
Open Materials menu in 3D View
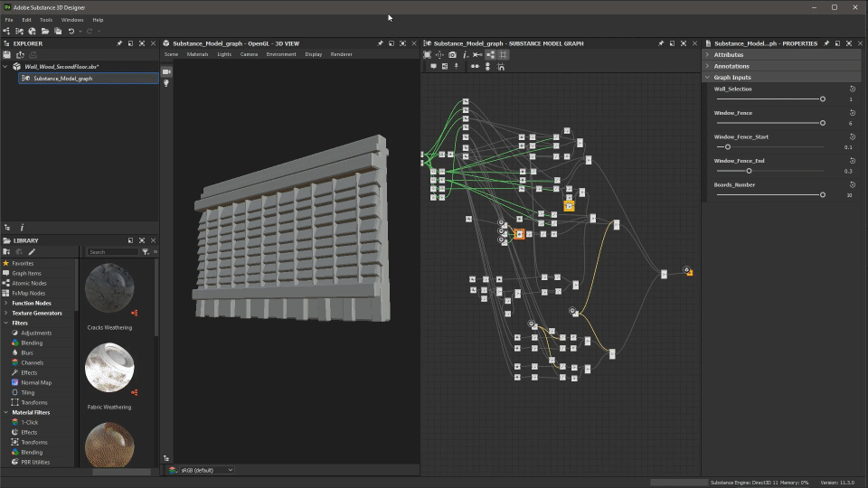(198, 54)
